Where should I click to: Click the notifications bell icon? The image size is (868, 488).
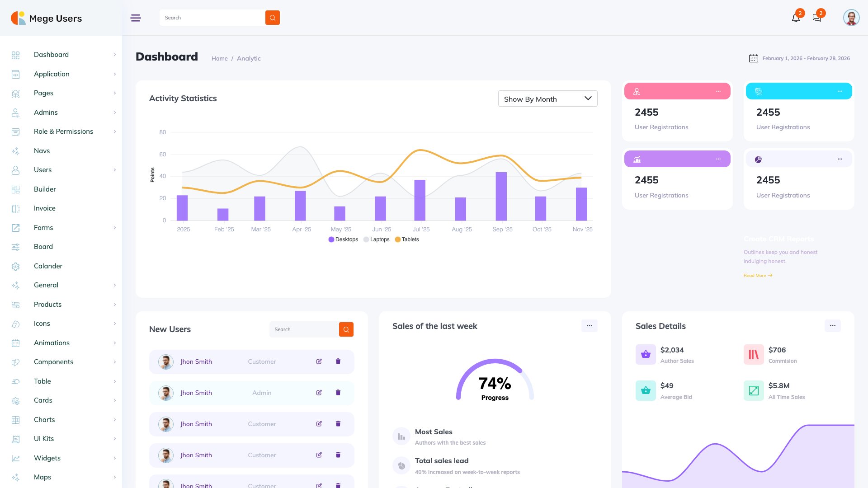795,18
